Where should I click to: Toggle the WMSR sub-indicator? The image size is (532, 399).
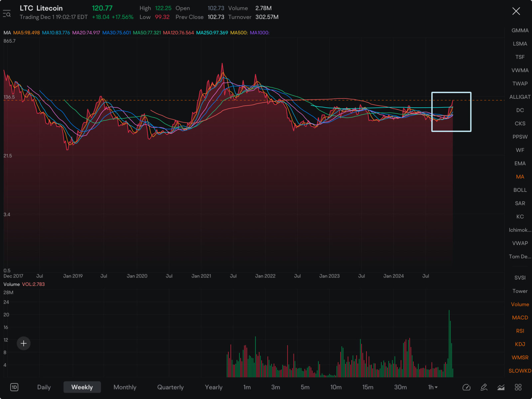520,357
